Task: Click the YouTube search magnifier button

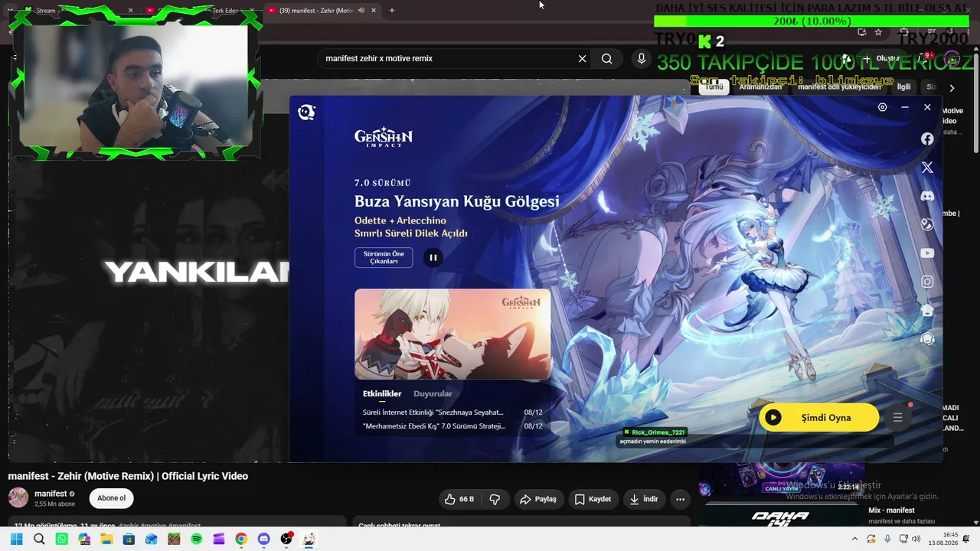Action: click(607, 59)
